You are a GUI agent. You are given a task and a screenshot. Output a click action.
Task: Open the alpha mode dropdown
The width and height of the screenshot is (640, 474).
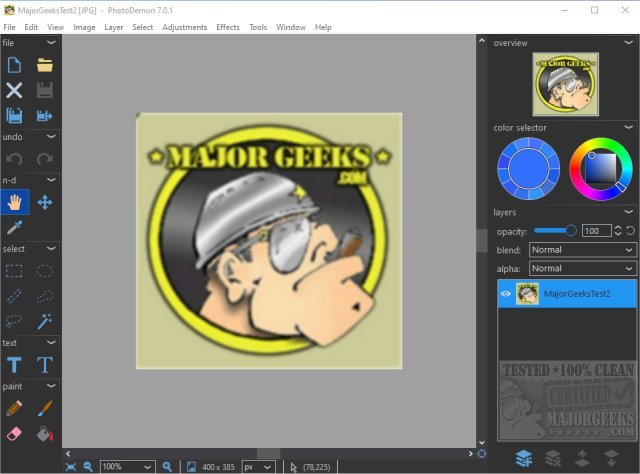tap(582, 269)
